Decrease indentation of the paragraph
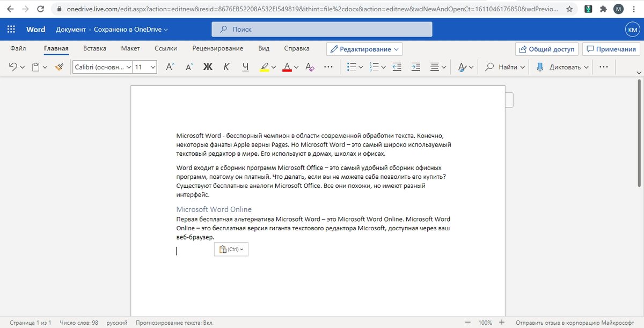644x328 pixels. click(x=397, y=67)
